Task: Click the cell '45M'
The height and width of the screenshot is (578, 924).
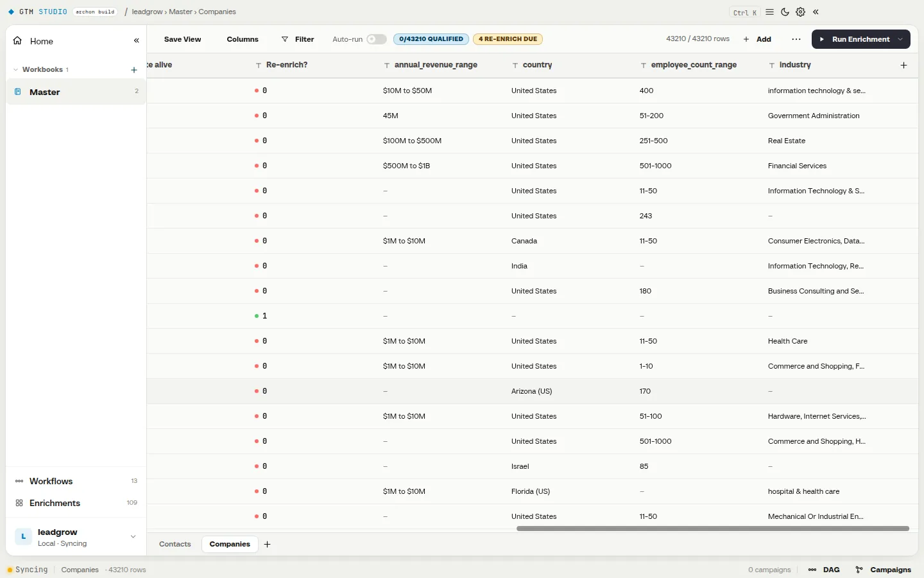Action: pyautogui.click(x=391, y=116)
